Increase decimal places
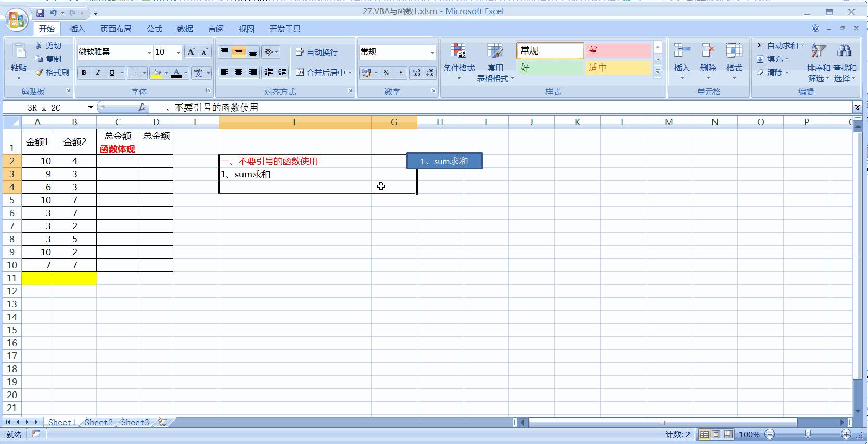 (x=416, y=73)
